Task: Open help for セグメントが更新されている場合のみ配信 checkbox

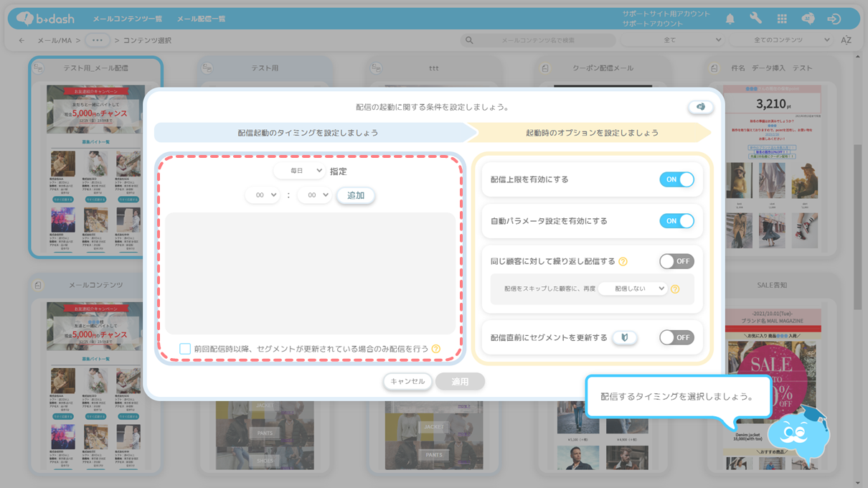Action: tap(436, 349)
